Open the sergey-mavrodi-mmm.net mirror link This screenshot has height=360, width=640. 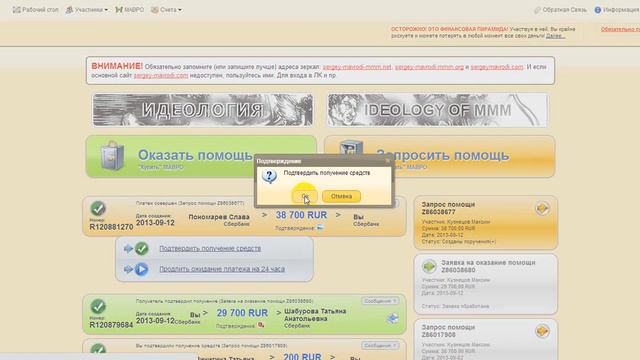click(x=357, y=67)
